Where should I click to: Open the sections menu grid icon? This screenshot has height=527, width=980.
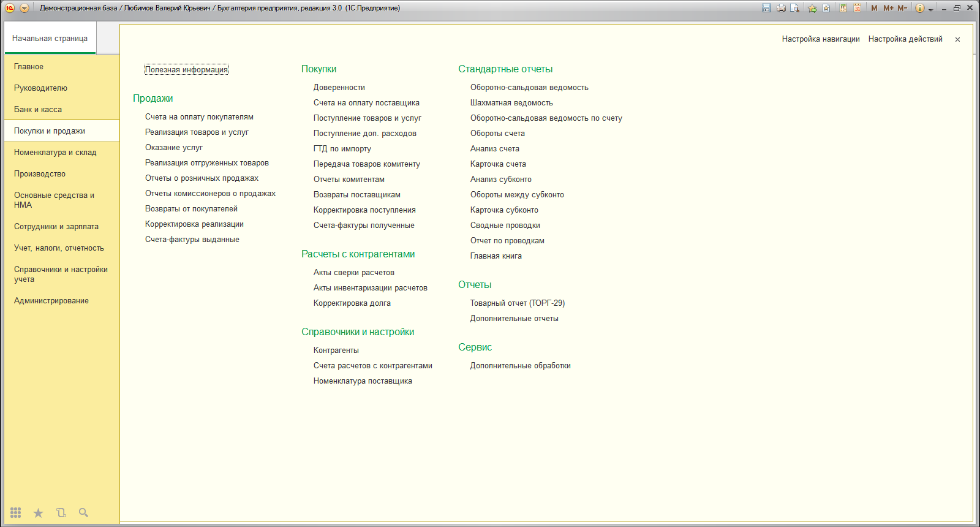tap(16, 512)
